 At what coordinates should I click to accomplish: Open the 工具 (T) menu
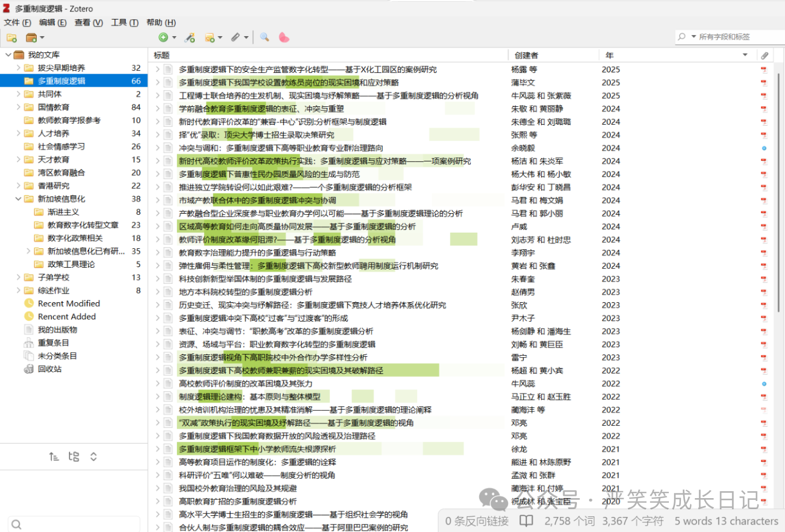coord(124,22)
